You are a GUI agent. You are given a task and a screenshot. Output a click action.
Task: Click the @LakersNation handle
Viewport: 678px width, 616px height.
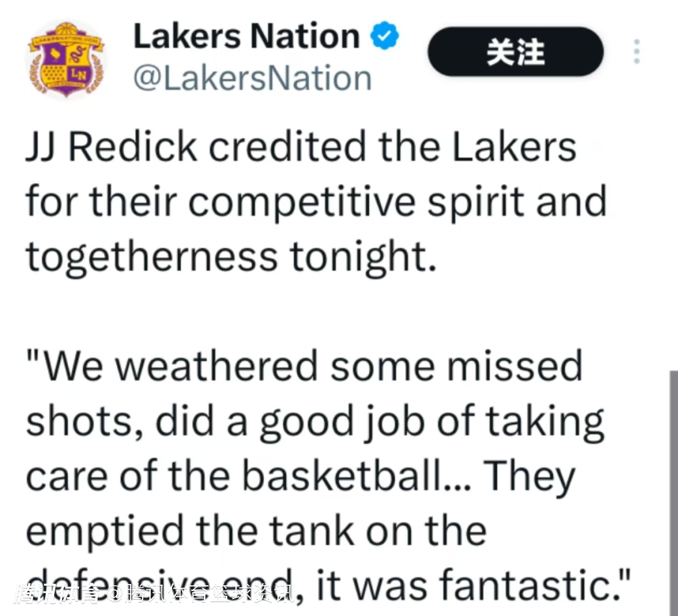[x=252, y=79]
